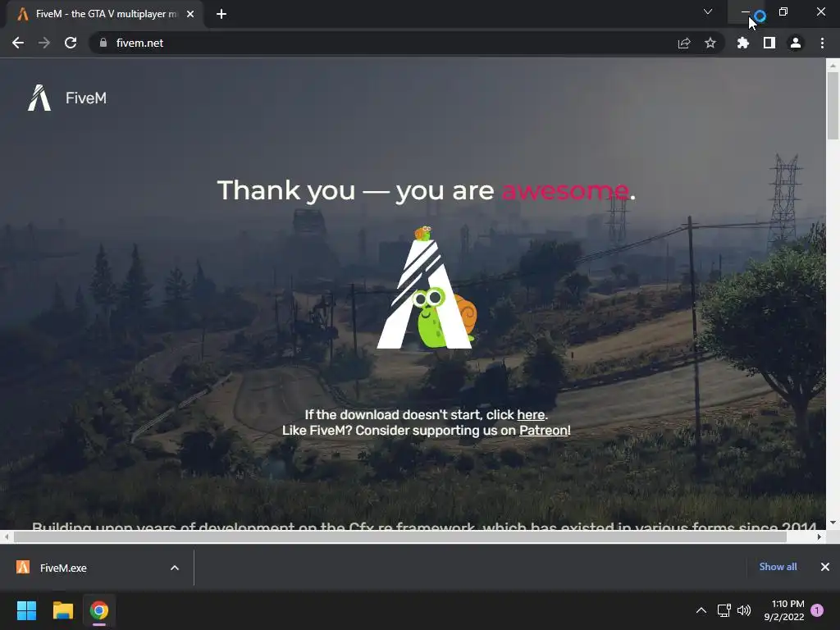Show hidden system tray icons

coord(701,610)
